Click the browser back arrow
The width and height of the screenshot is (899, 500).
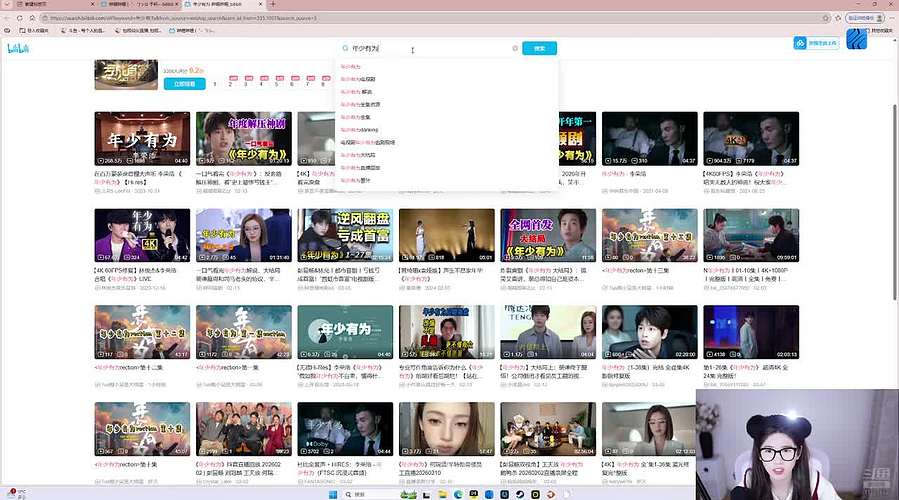pos(7,18)
